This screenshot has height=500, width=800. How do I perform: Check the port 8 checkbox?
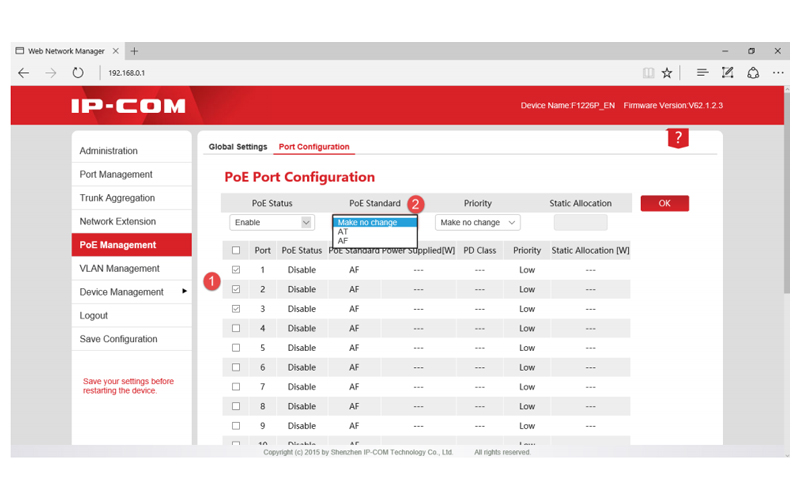pos(236,406)
